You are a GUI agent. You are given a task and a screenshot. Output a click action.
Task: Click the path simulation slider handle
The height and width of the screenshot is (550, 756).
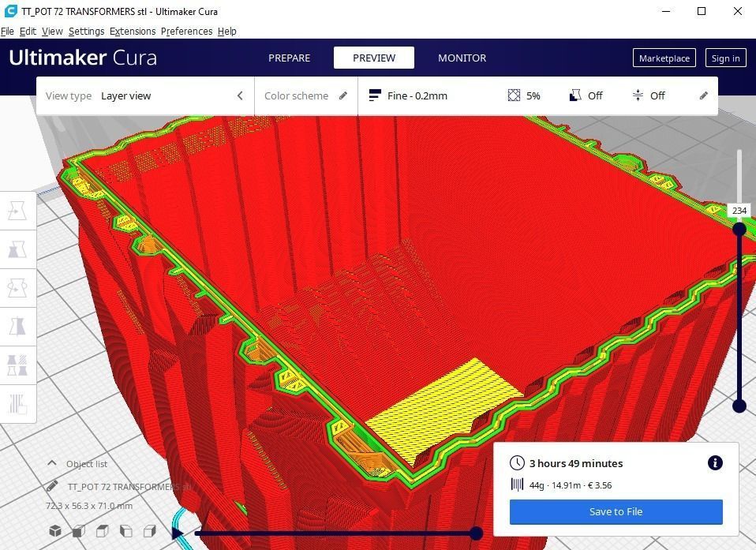coord(476,533)
